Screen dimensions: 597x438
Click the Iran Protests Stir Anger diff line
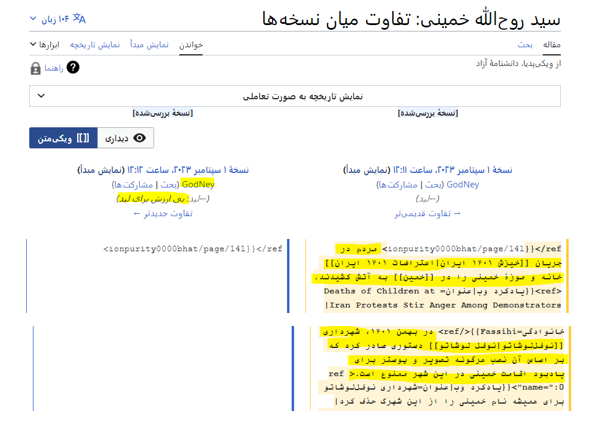point(443,305)
